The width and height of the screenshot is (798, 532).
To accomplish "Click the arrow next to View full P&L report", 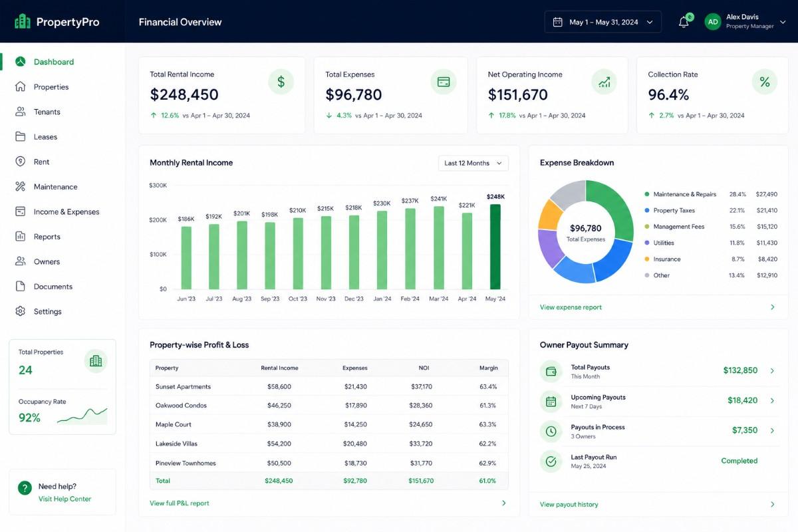I will tap(503, 503).
